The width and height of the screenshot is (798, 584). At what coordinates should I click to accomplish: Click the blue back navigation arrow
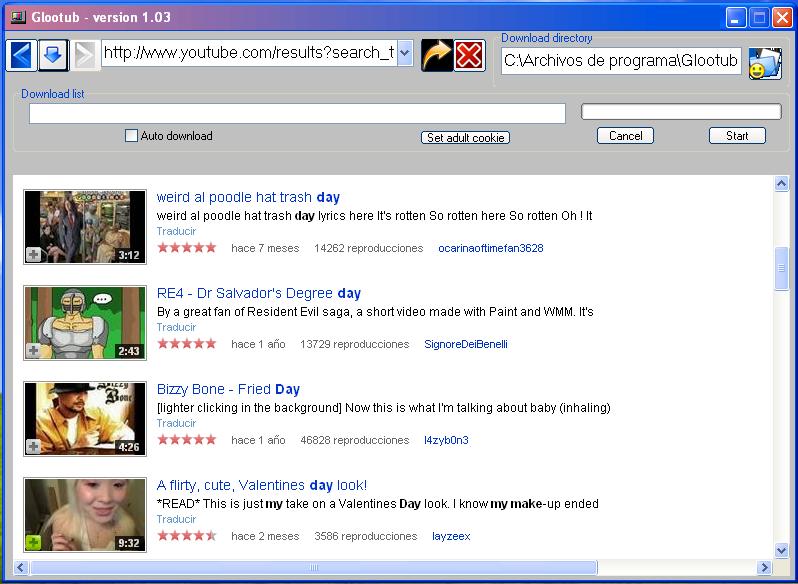[x=21, y=55]
